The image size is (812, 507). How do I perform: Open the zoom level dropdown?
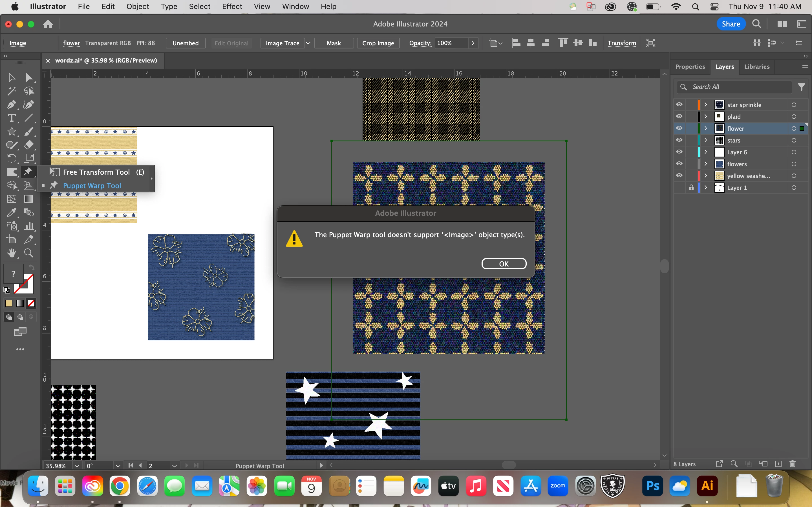pyautogui.click(x=77, y=466)
